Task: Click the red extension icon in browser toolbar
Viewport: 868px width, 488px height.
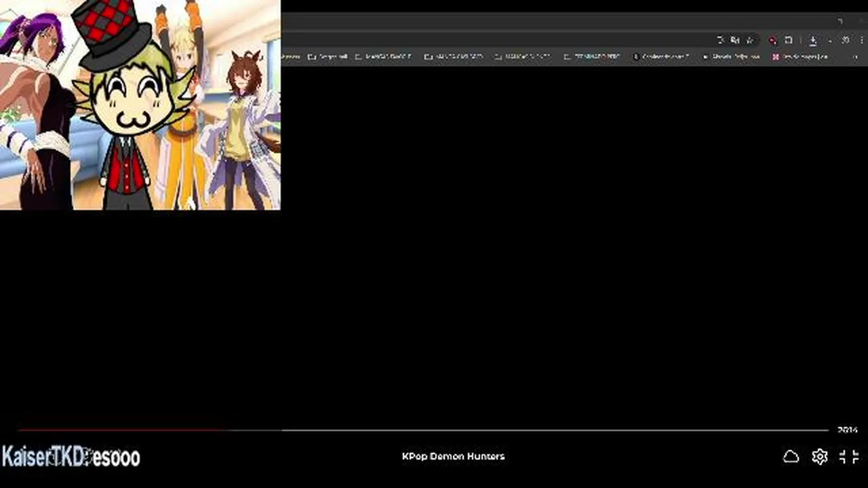Action: pos(773,41)
